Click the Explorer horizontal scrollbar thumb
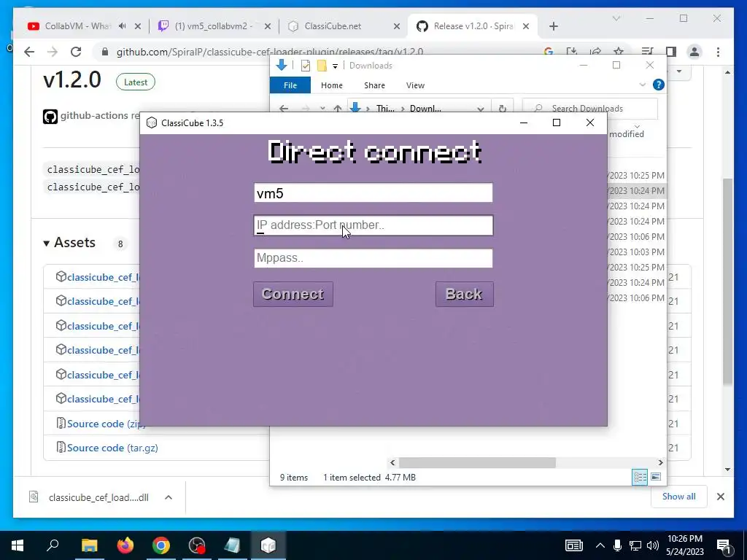 pos(477,462)
